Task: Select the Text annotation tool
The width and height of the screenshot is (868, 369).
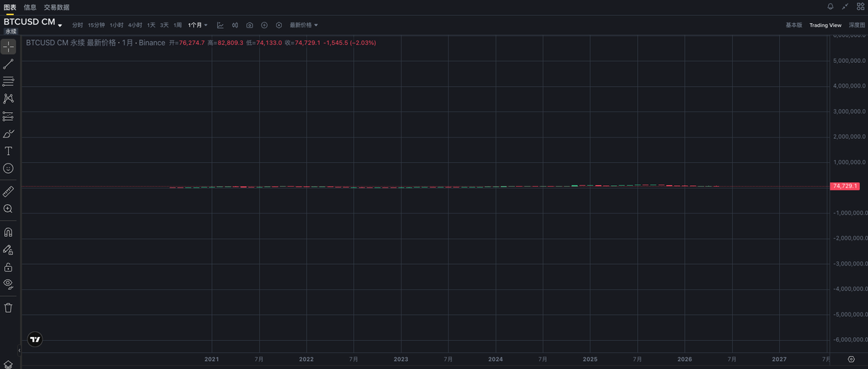Action: (8, 150)
